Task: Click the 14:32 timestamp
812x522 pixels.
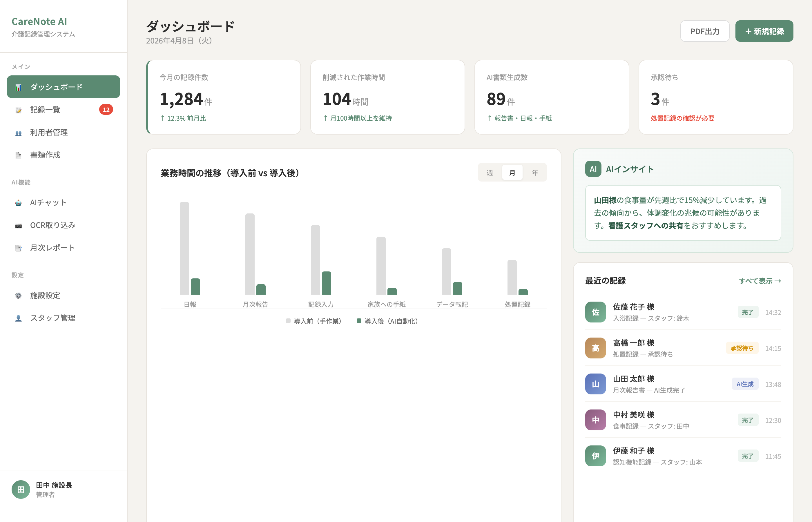Action: pos(773,313)
